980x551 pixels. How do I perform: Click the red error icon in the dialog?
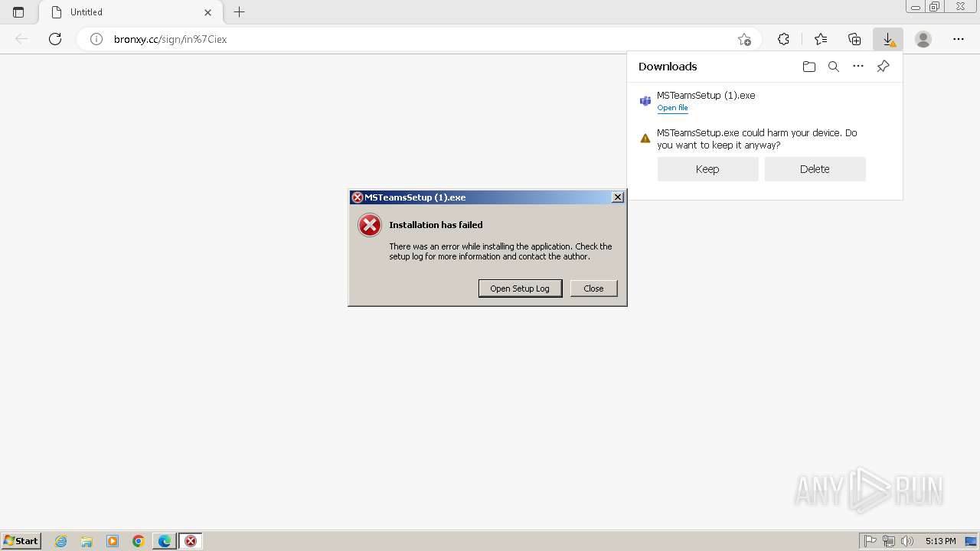click(x=370, y=225)
